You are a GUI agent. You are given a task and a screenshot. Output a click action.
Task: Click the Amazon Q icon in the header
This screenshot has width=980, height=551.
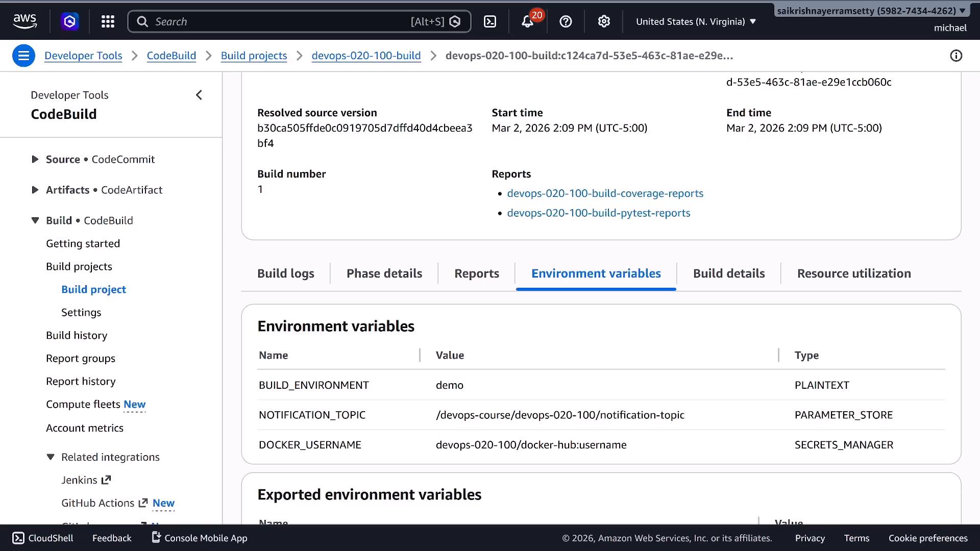tap(69, 21)
